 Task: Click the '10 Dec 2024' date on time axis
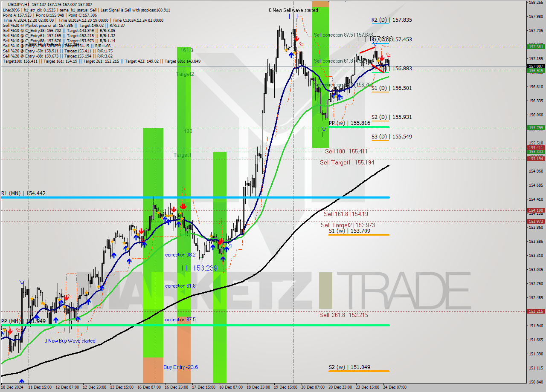[x=12, y=387]
